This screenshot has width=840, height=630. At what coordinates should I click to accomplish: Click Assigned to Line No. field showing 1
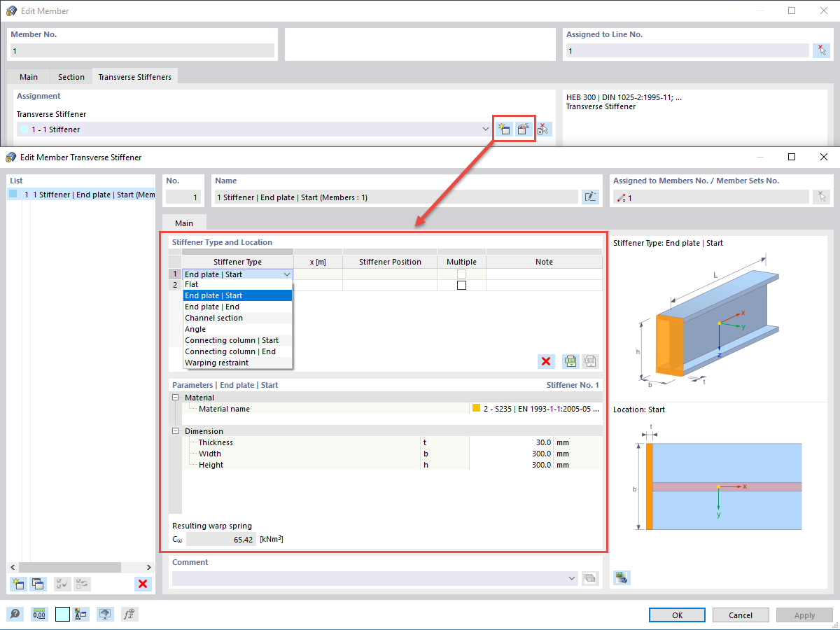pyautogui.click(x=687, y=50)
